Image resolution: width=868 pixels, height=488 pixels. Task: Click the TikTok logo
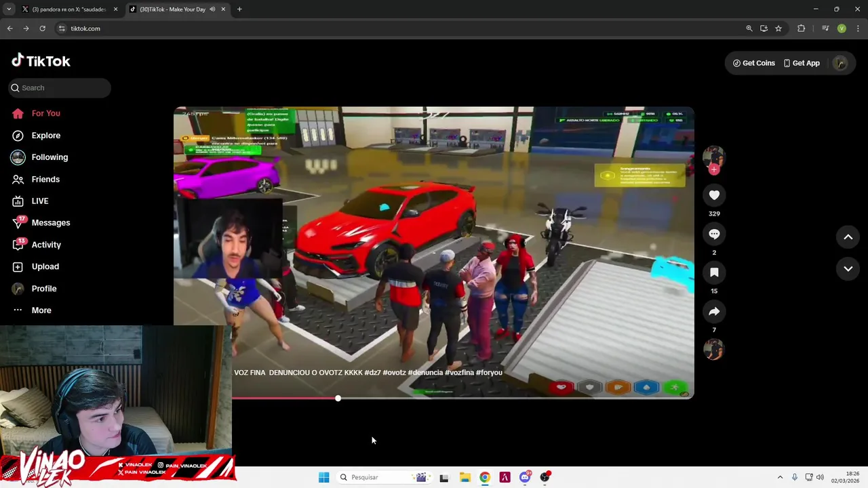pos(41,61)
